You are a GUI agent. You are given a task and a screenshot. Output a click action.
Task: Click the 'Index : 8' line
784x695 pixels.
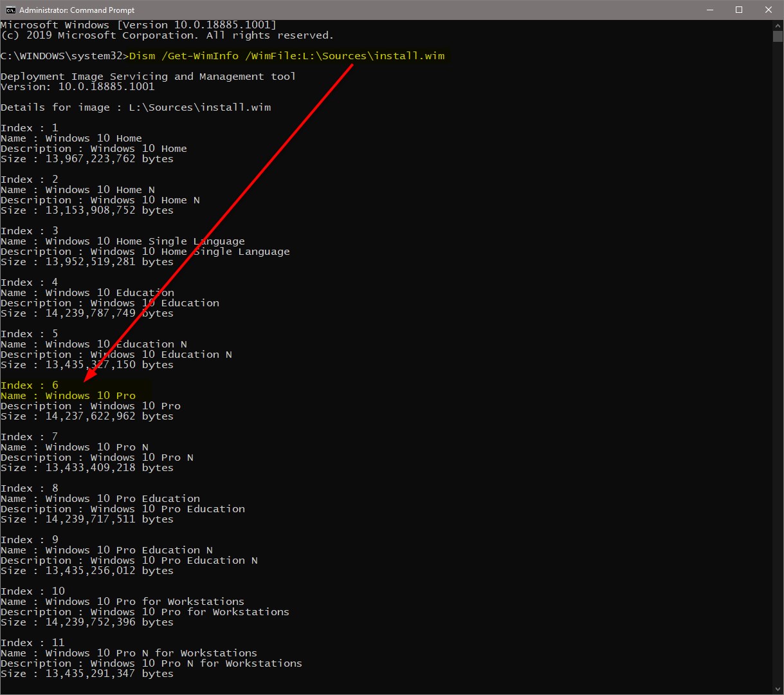pyautogui.click(x=30, y=488)
